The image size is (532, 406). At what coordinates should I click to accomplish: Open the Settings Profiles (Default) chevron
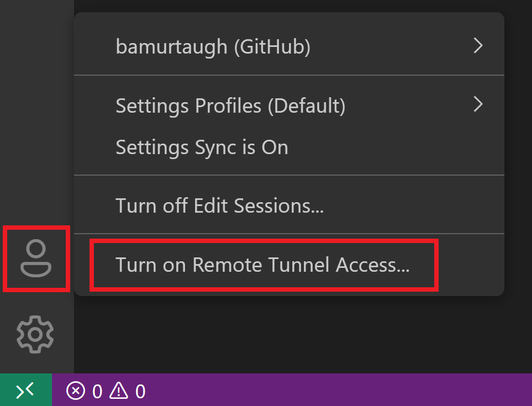478,104
